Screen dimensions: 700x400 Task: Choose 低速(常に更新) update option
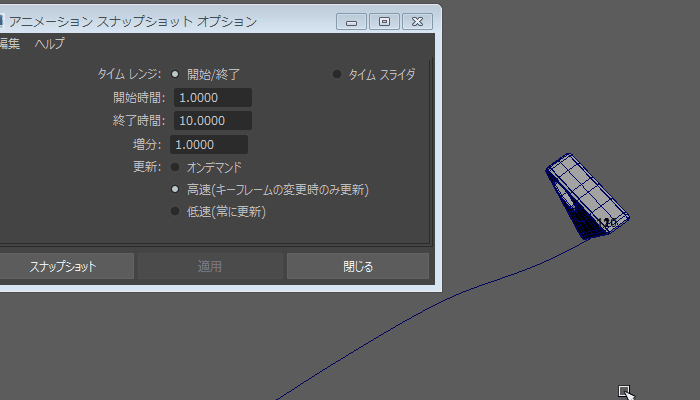click(x=175, y=211)
